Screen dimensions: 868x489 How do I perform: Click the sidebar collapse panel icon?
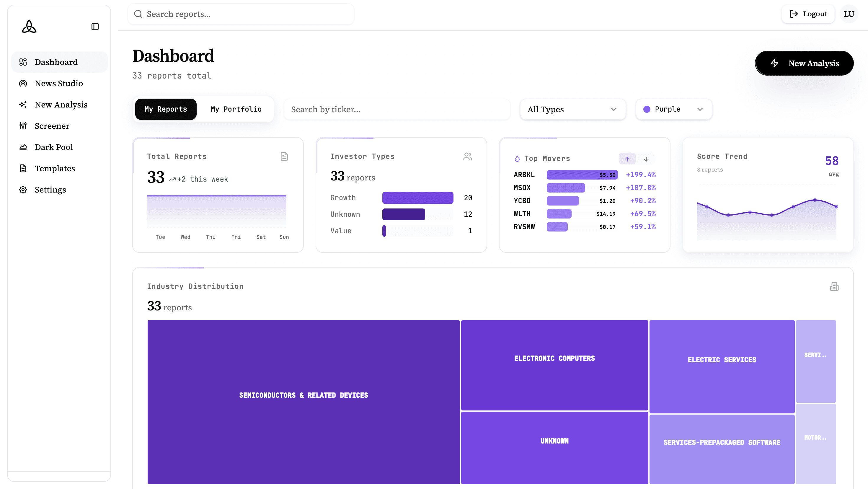[x=95, y=27]
